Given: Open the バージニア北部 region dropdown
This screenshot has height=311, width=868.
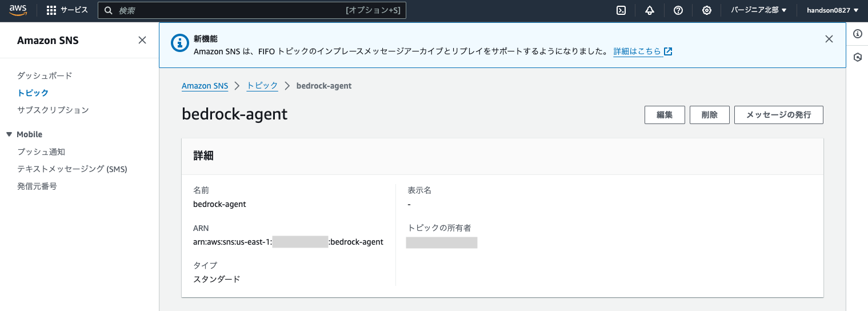Looking at the screenshot, I should [759, 10].
